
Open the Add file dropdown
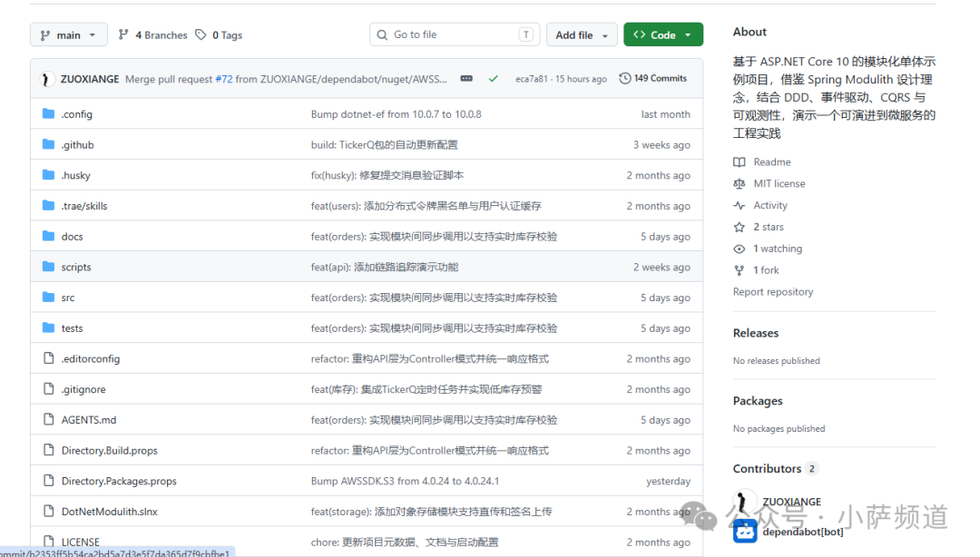click(x=582, y=35)
